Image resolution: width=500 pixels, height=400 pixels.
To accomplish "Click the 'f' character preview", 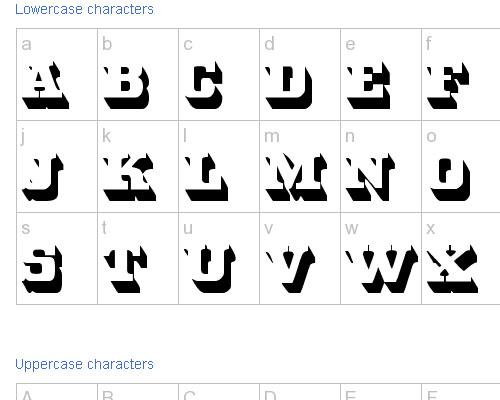I will (448, 86).
